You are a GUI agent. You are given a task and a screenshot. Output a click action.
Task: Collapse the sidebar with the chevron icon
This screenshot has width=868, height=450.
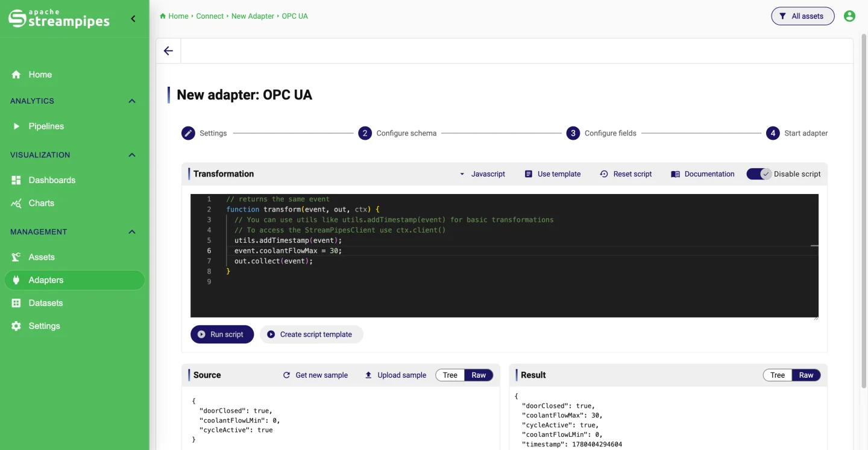tap(133, 19)
